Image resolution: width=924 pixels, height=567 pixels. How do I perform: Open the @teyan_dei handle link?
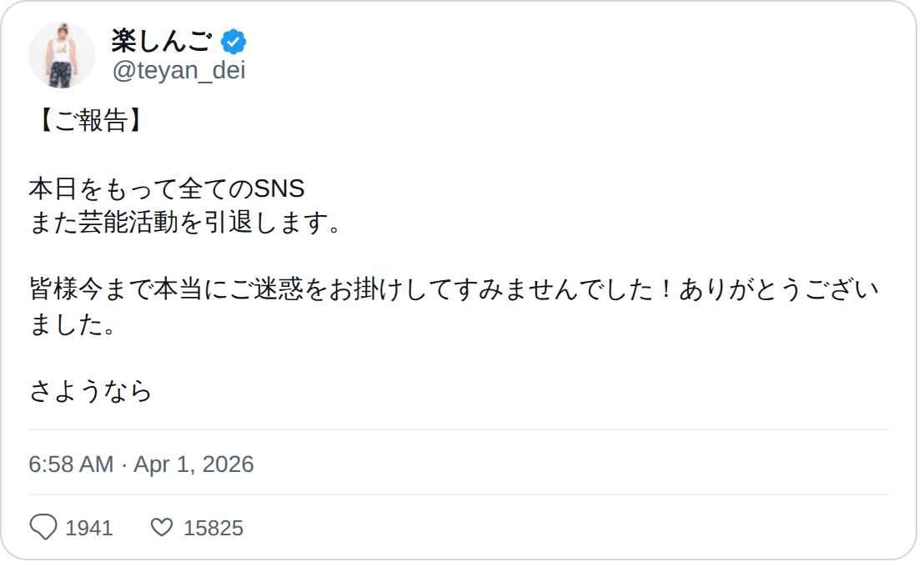(x=178, y=71)
